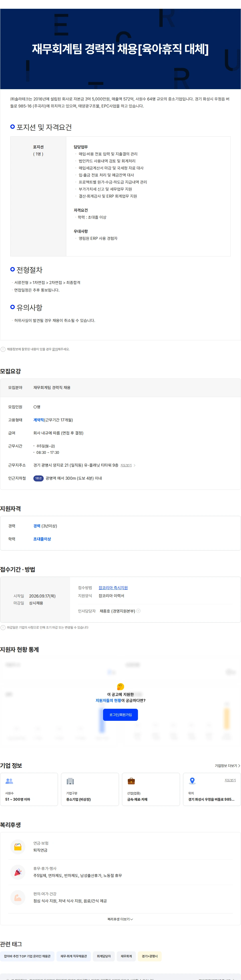The width and height of the screenshot is (241, 980).
Task: Click the 서류전형 > 1차면접 process line
Action: point(47,283)
